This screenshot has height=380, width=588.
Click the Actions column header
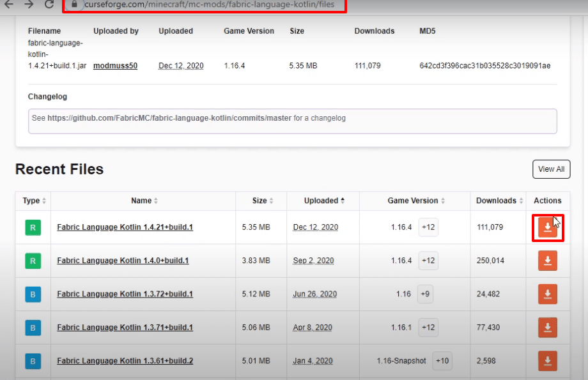click(548, 201)
